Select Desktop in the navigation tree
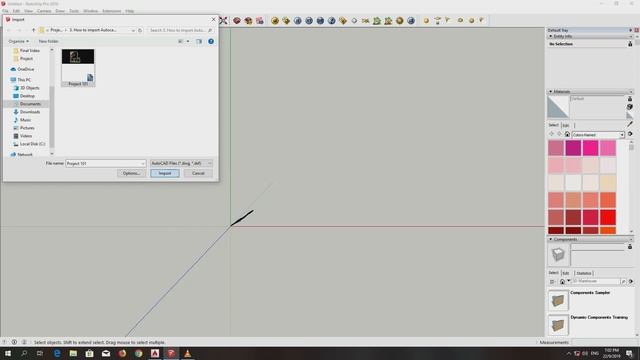 tap(27, 96)
